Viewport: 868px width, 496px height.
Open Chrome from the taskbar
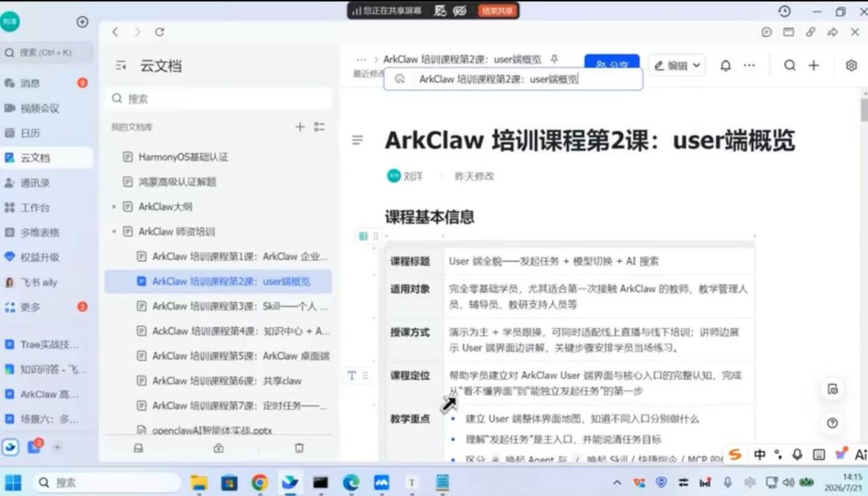pos(259,482)
